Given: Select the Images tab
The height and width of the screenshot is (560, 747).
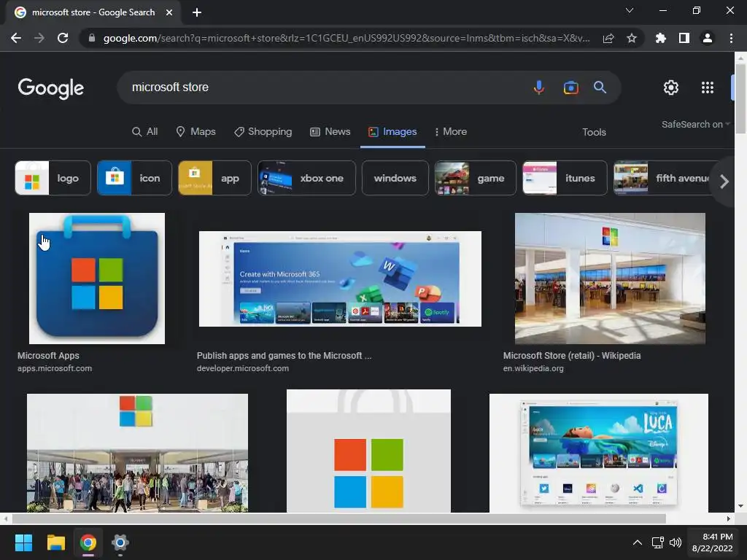Looking at the screenshot, I should pos(392,132).
